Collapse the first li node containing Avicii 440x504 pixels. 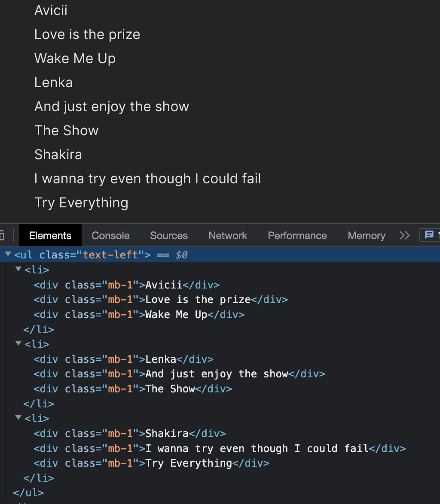point(18,269)
